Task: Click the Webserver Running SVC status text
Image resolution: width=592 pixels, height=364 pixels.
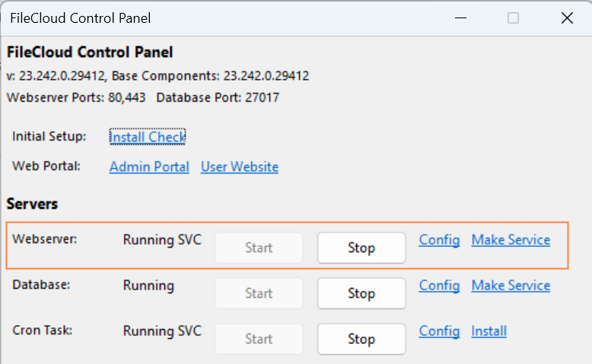Action: (x=162, y=240)
